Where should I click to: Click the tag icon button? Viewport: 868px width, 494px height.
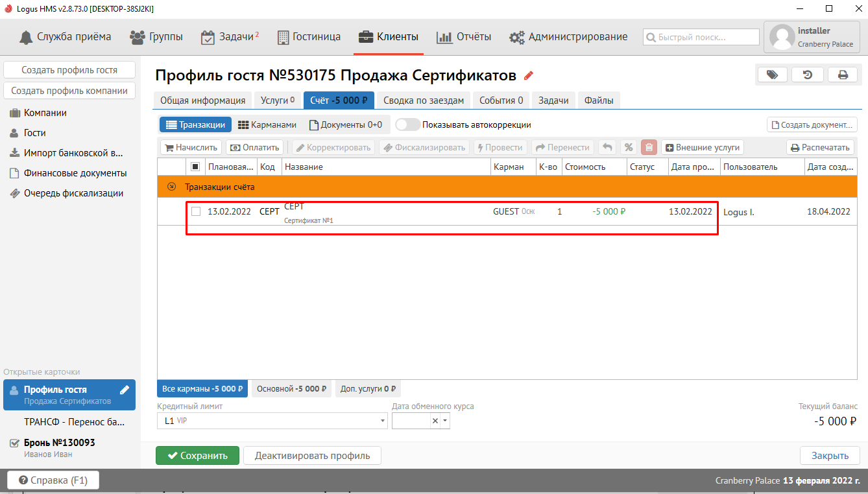(x=772, y=75)
